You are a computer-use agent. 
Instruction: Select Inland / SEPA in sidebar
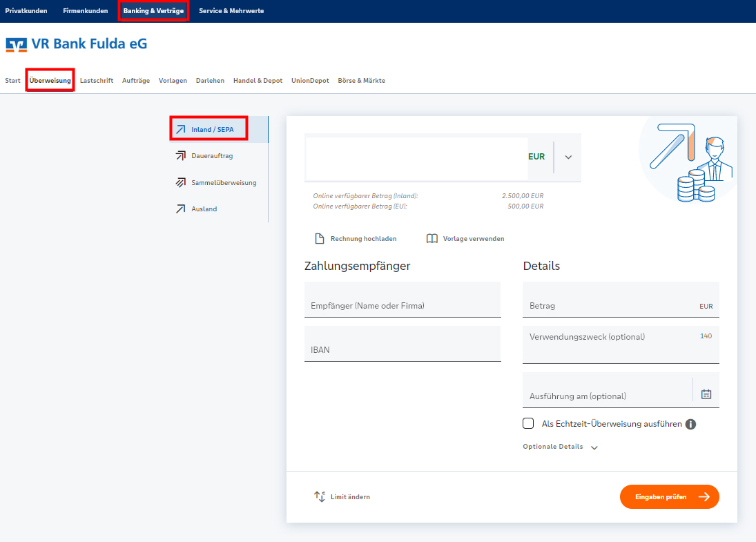(x=219, y=129)
